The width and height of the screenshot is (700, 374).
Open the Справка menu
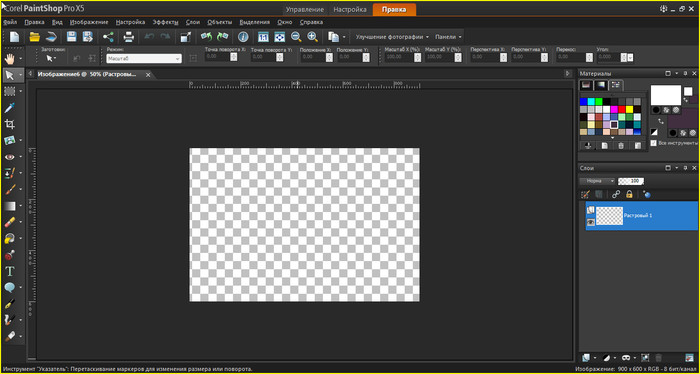pyautogui.click(x=311, y=22)
